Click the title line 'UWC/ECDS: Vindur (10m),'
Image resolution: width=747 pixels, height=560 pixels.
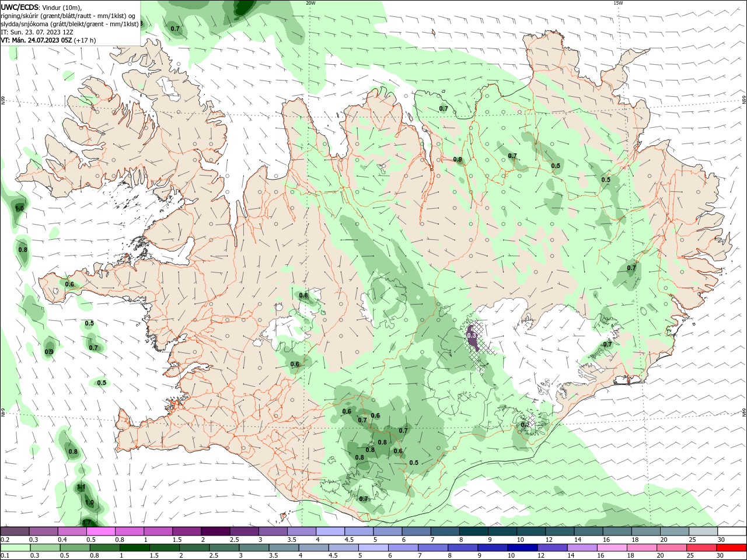pyautogui.click(x=41, y=7)
